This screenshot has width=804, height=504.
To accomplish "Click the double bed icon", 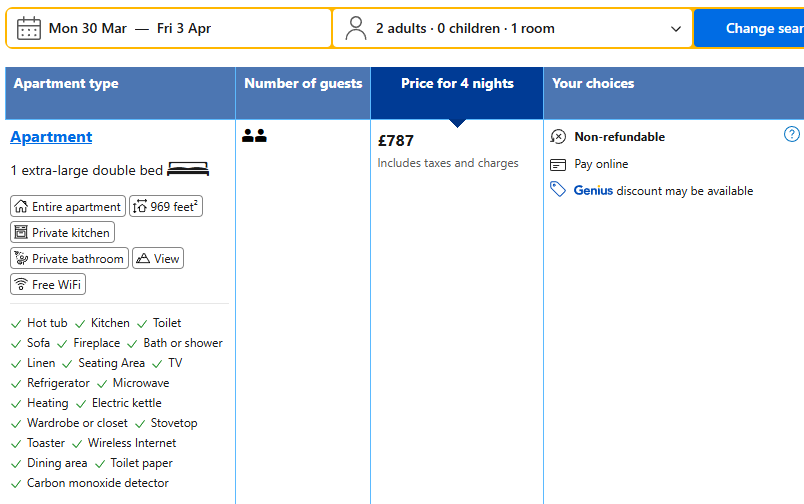I will click(188, 169).
